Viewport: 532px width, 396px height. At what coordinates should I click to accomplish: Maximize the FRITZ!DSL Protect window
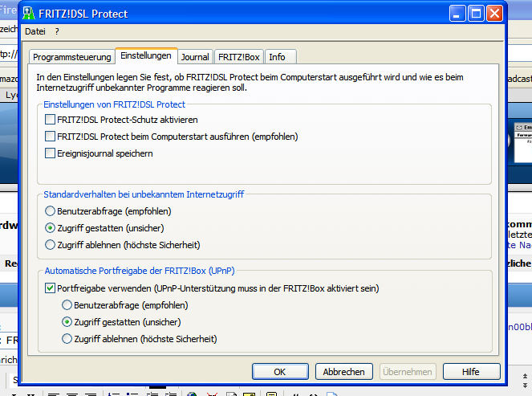(x=476, y=14)
